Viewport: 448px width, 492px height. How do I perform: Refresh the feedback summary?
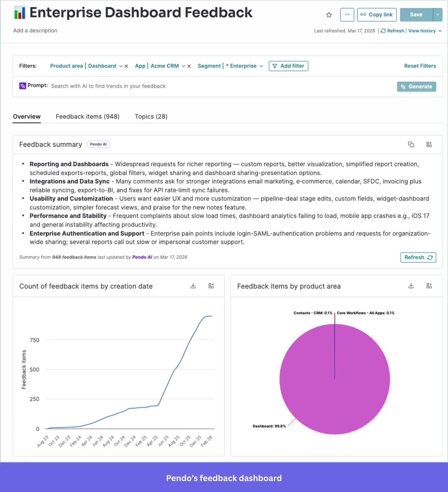tap(418, 257)
